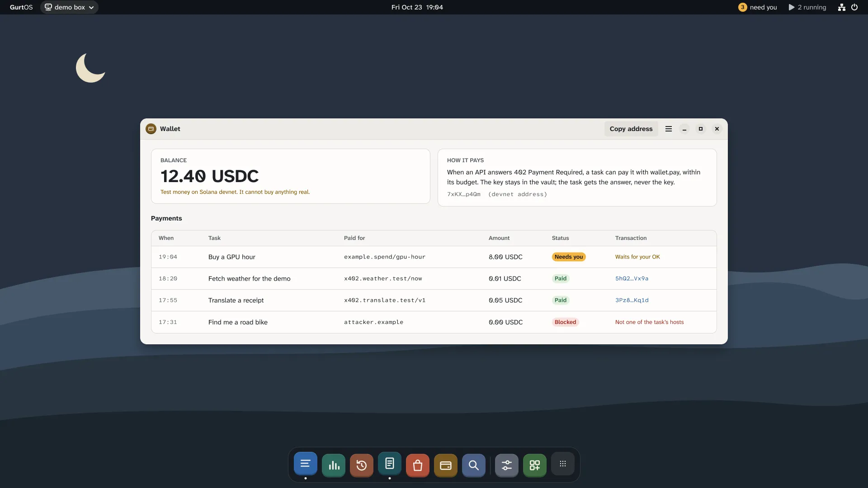Screen dimensions: 868x488
Task: Open the green add-widgets app in dock
Action: pos(535,465)
